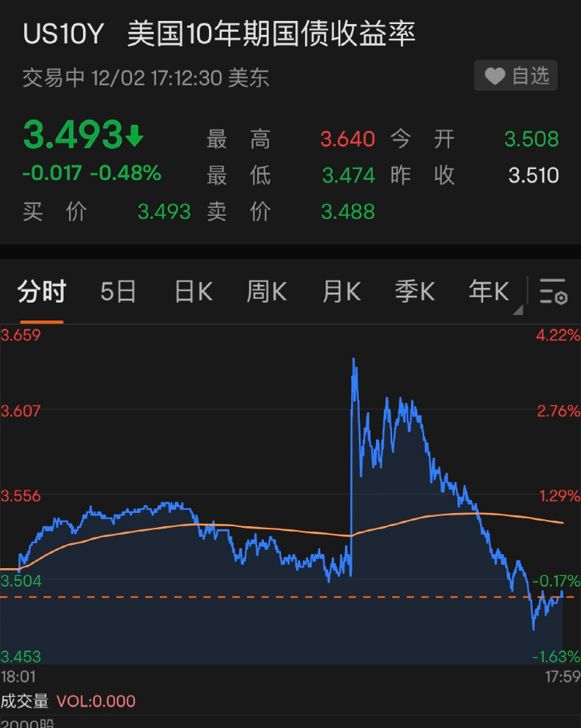Select the 分时 intraday tab
The height and width of the screenshot is (728, 581).
tap(42, 292)
